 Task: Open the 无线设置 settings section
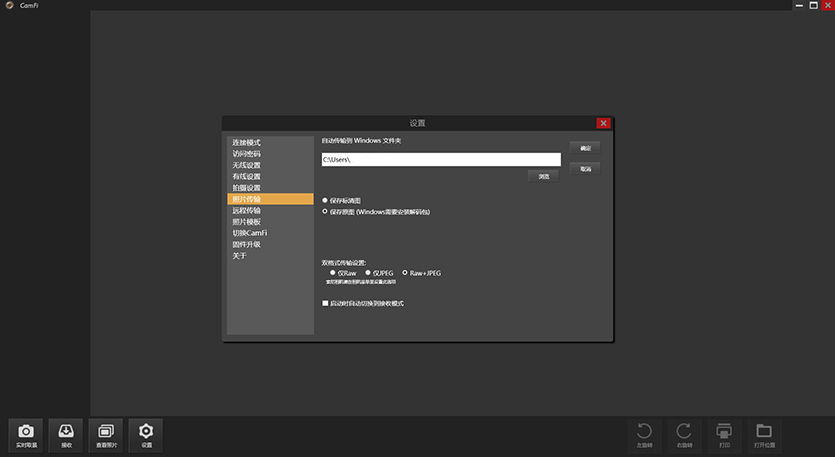246,165
